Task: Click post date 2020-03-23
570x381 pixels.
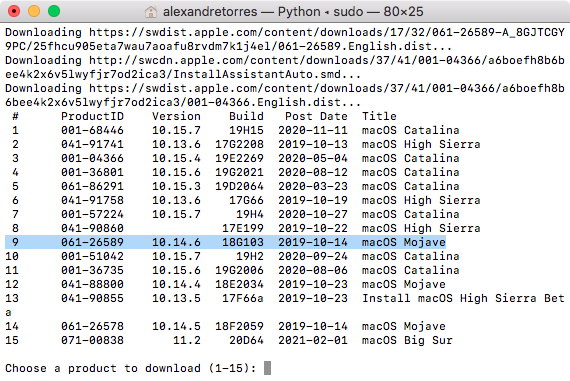Action: pos(313,186)
